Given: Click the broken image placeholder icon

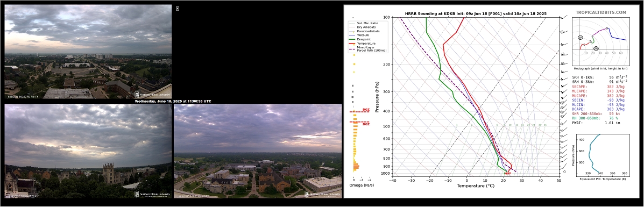Looking at the screenshot, I should click(x=178, y=8).
